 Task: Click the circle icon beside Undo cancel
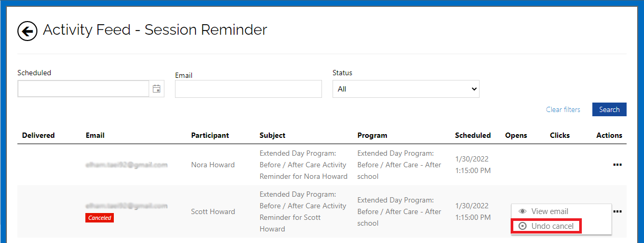(x=523, y=226)
